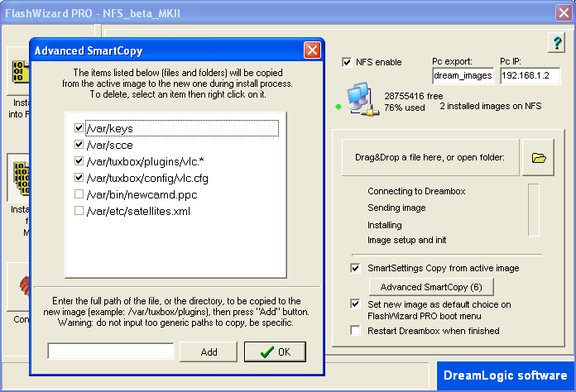Select /var/bin/newcamd.ppc path text

coord(142,194)
